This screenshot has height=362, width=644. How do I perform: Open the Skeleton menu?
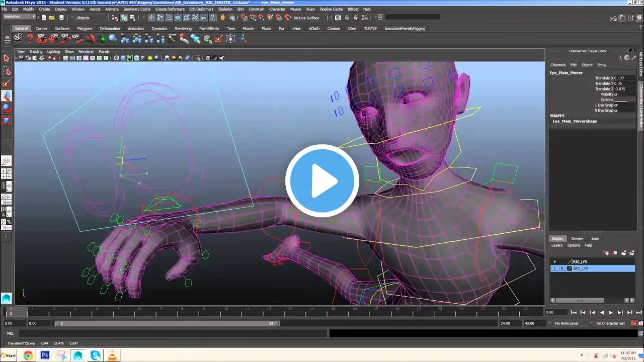(225, 9)
